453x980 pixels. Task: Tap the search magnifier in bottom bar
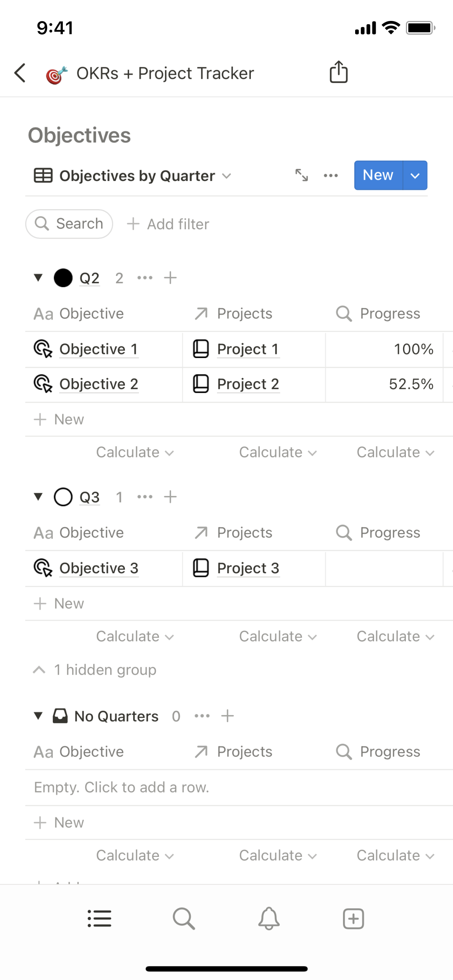[x=184, y=919]
